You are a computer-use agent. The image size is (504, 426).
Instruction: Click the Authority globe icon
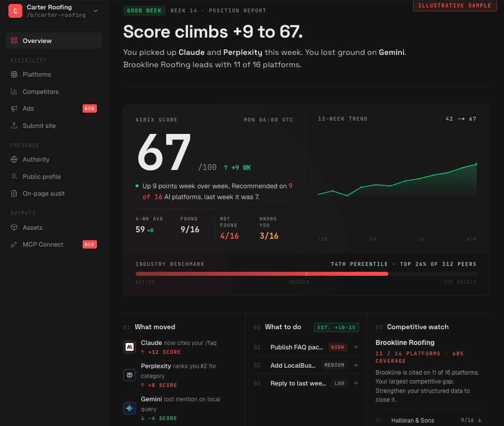click(14, 159)
